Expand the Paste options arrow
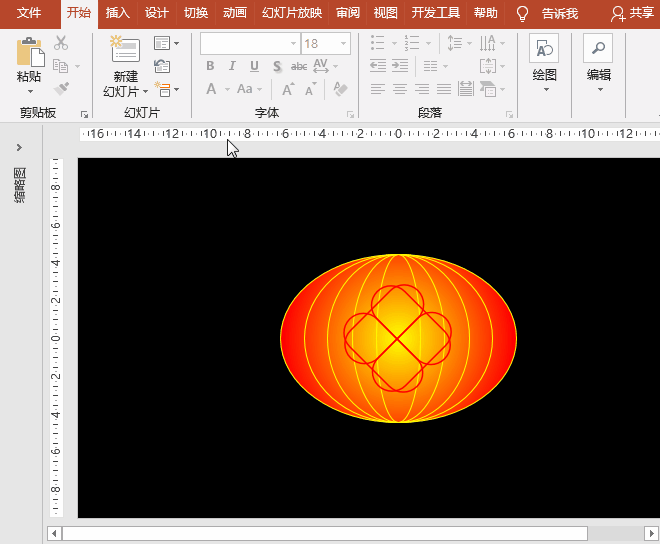660x544 pixels. point(30,91)
